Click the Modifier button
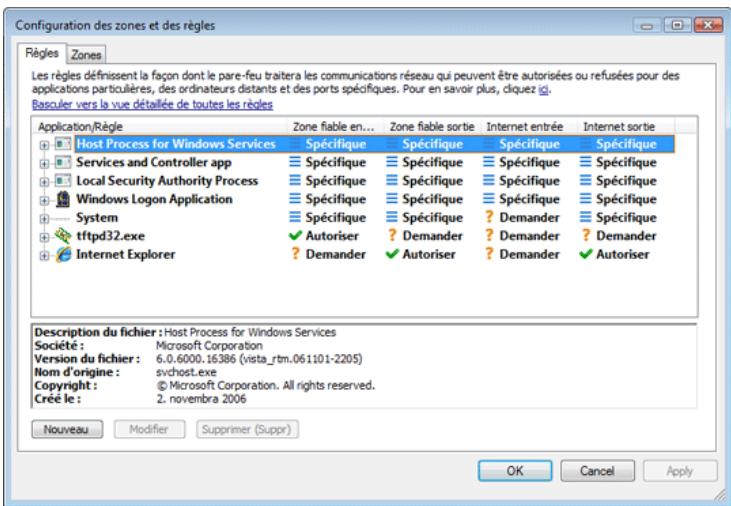This screenshot has width=731, height=506. click(149, 429)
